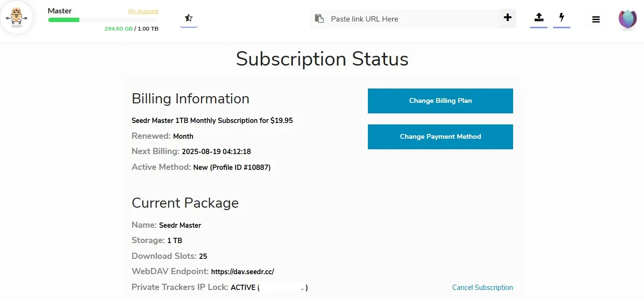The height and width of the screenshot is (300, 644).
Task: Open the hamburger menu
Action: pos(596,20)
